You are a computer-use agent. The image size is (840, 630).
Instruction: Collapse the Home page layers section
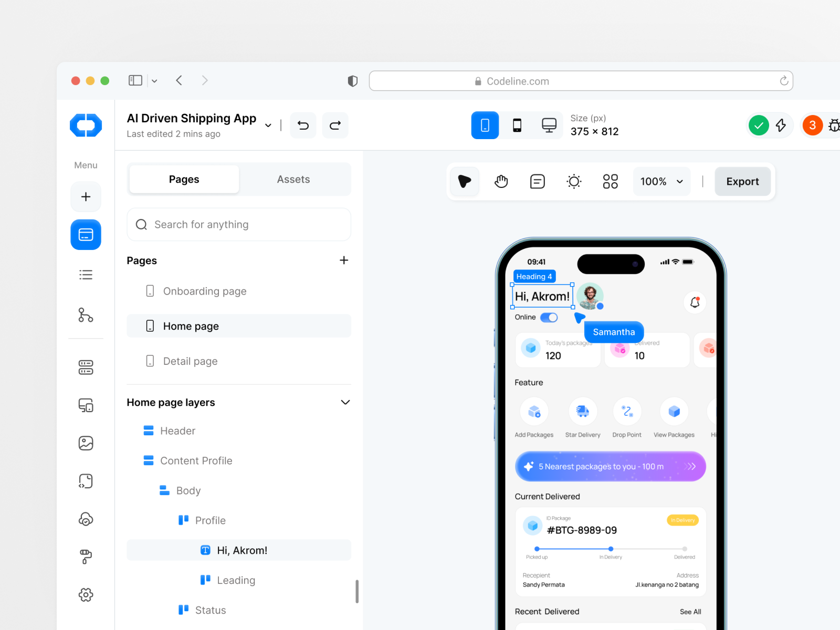pos(345,402)
